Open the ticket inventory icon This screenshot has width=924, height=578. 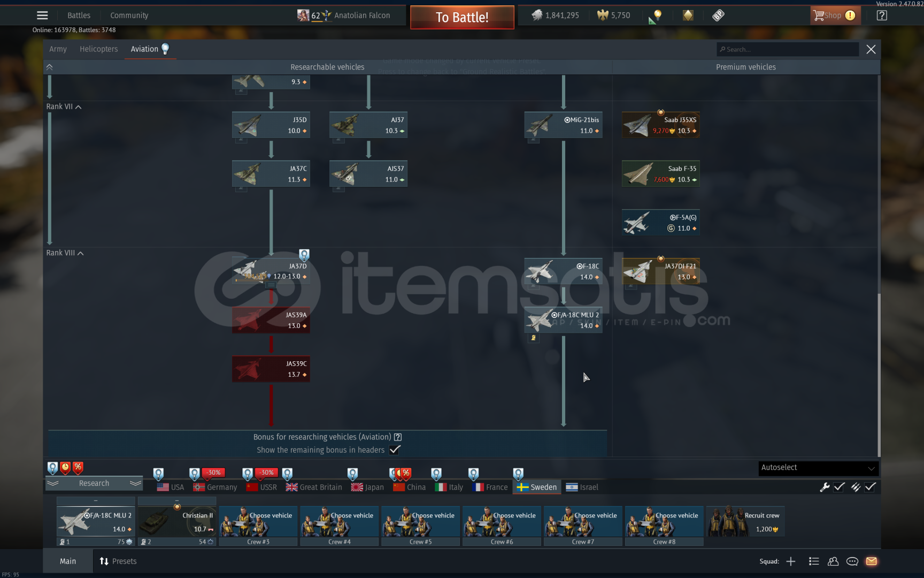pyautogui.click(x=718, y=15)
